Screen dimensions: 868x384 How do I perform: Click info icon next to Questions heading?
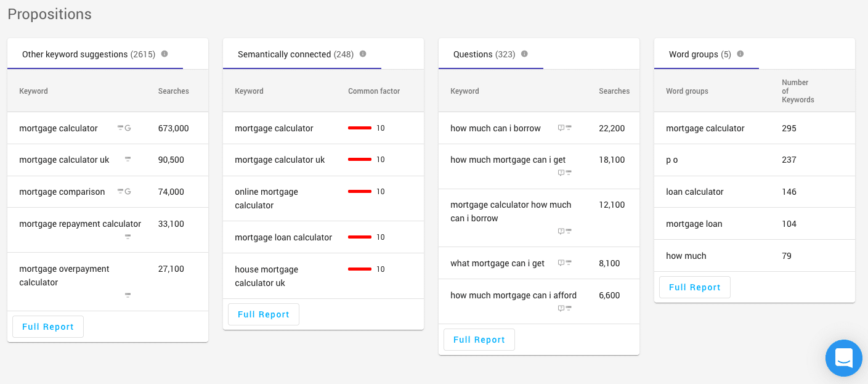click(524, 54)
